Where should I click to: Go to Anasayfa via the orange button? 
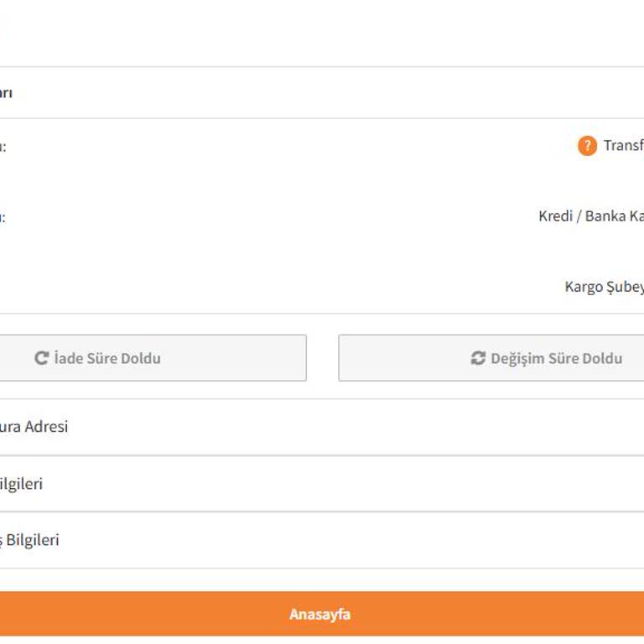(x=320, y=614)
